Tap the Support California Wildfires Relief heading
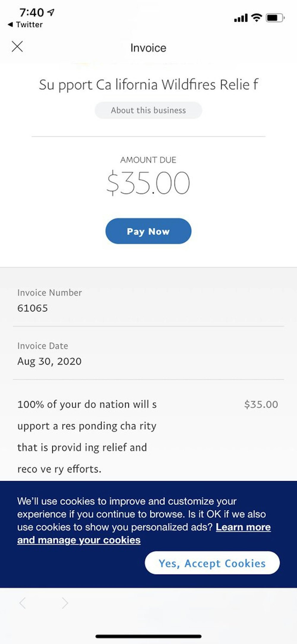 click(x=148, y=85)
